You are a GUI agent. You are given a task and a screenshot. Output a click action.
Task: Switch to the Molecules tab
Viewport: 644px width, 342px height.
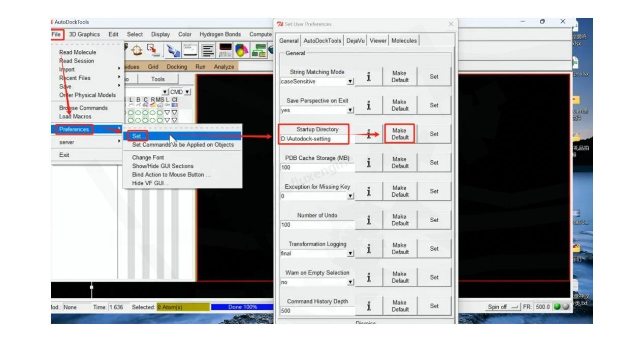[404, 41]
